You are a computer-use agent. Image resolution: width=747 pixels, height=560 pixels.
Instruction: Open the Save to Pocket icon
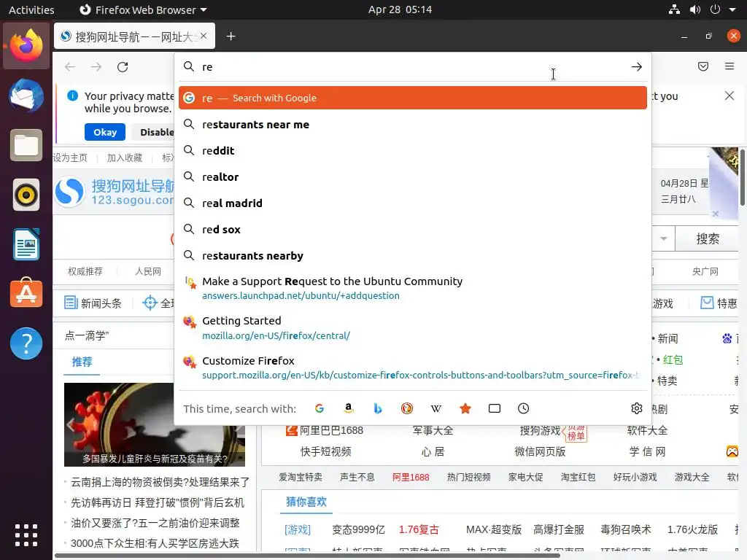point(703,66)
